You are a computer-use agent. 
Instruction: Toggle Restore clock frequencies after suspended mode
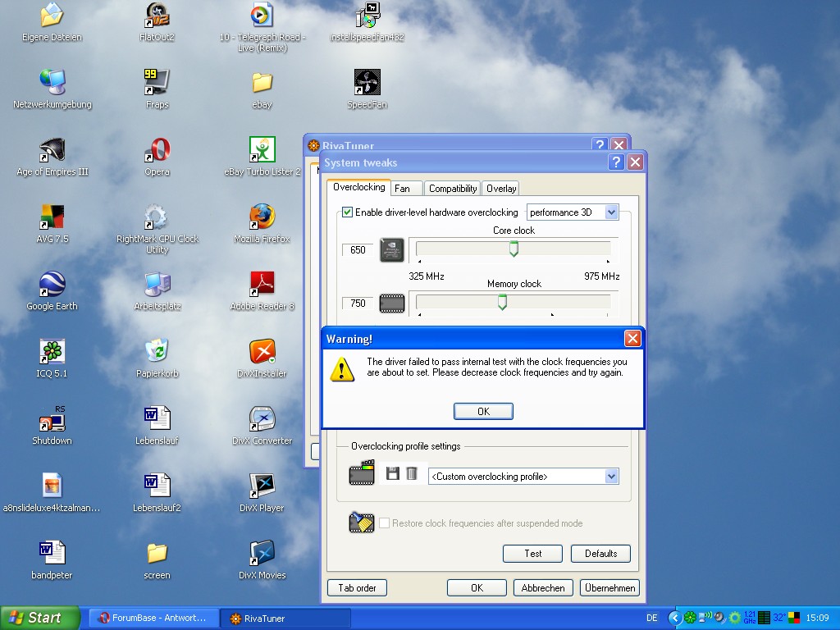coord(384,523)
